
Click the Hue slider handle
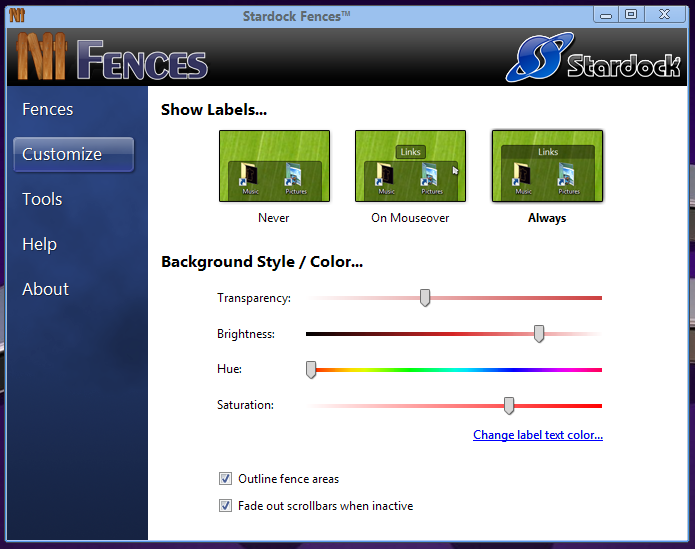(x=311, y=370)
